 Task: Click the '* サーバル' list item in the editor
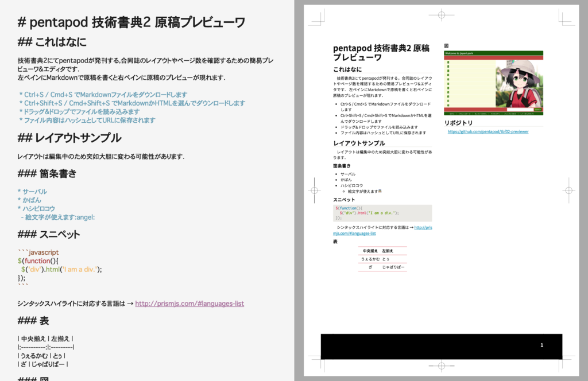[x=32, y=192]
